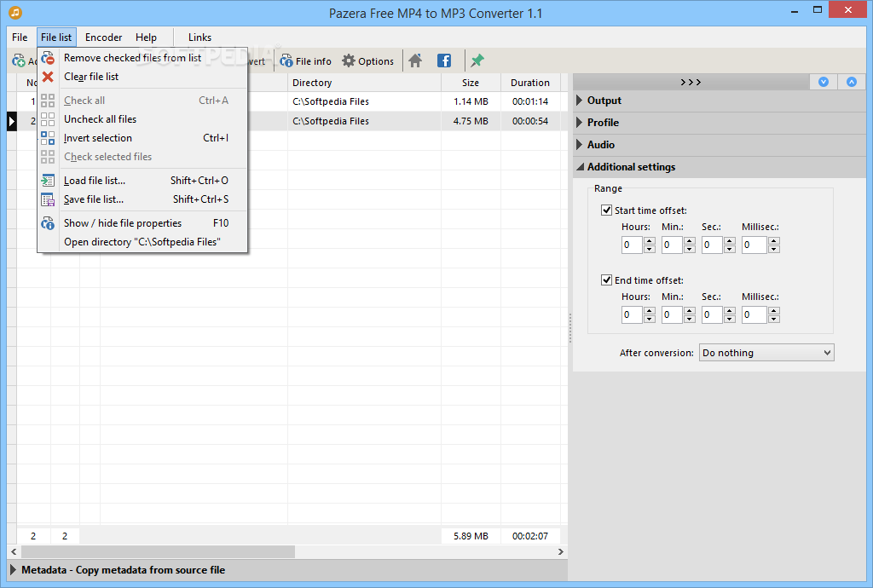Click the vertical panel splitter grip

[x=570, y=328]
